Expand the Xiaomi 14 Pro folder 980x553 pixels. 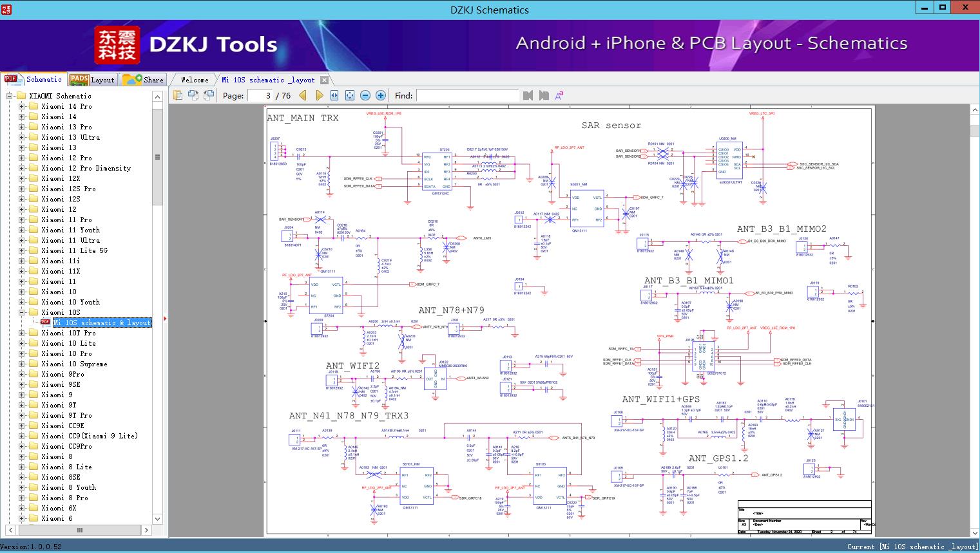[x=21, y=106]
